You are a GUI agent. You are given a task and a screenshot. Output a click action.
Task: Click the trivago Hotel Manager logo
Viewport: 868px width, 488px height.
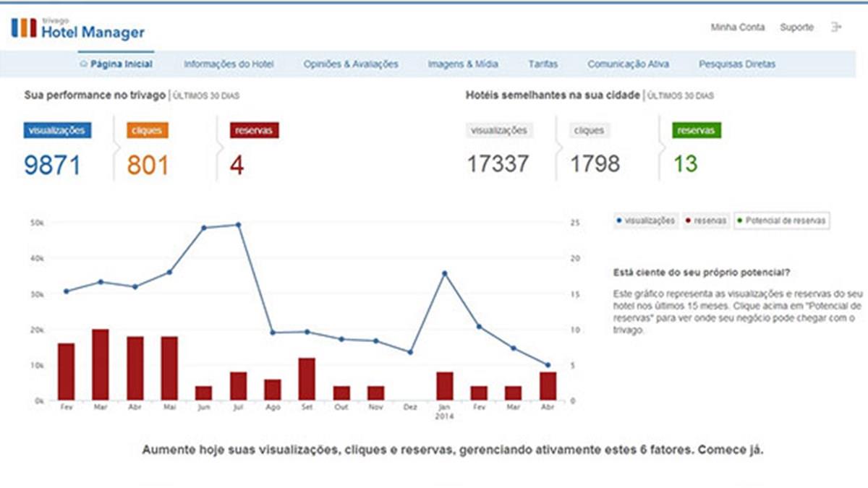point(78,29)
